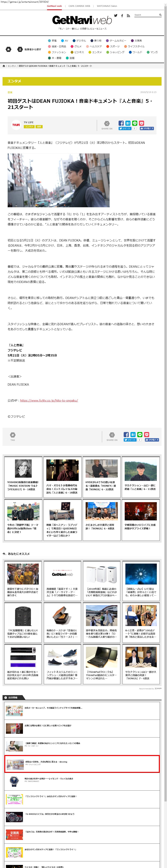Open the 乗り物 category
The height and width of the screenshot is (868, 167).
(96, 41)
